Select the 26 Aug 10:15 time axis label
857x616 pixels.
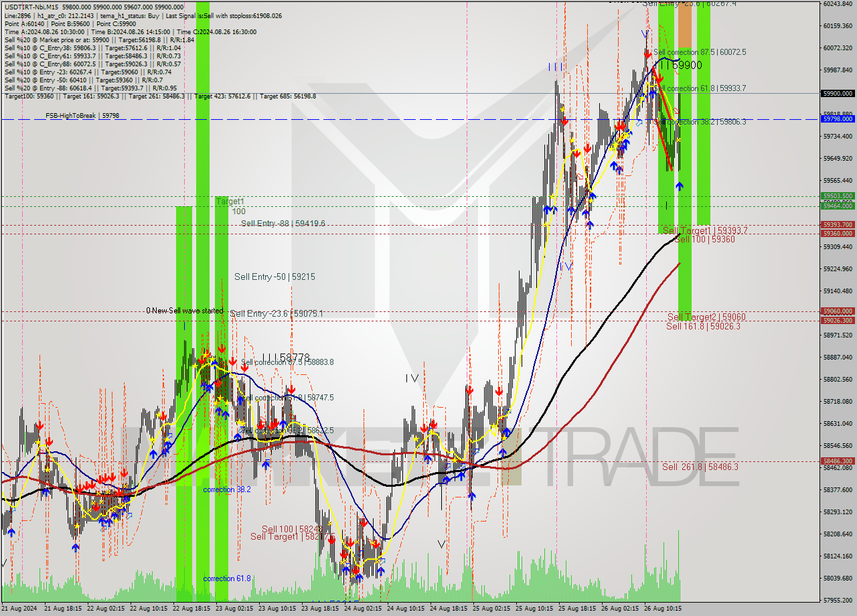point(662,609)
